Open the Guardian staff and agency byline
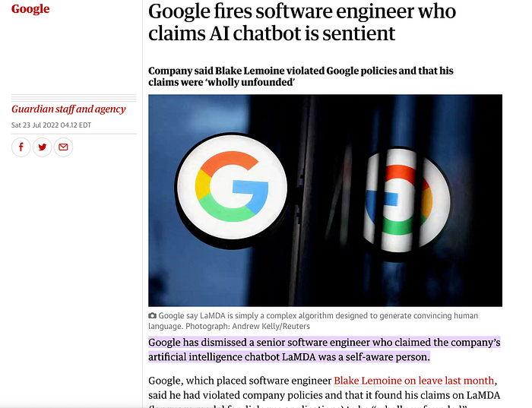Viewport: 532px width, 408px height. click(68, 109)
